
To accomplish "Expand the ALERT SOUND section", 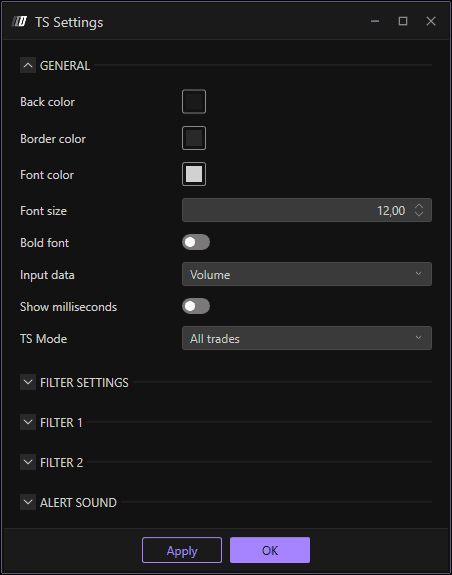I will point(28,502).
